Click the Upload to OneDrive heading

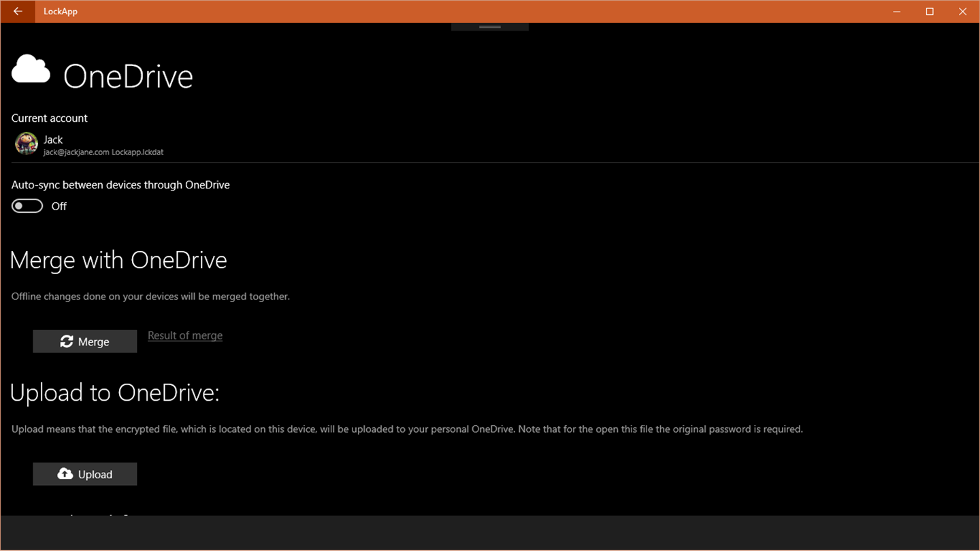click(x=115, y=393)
